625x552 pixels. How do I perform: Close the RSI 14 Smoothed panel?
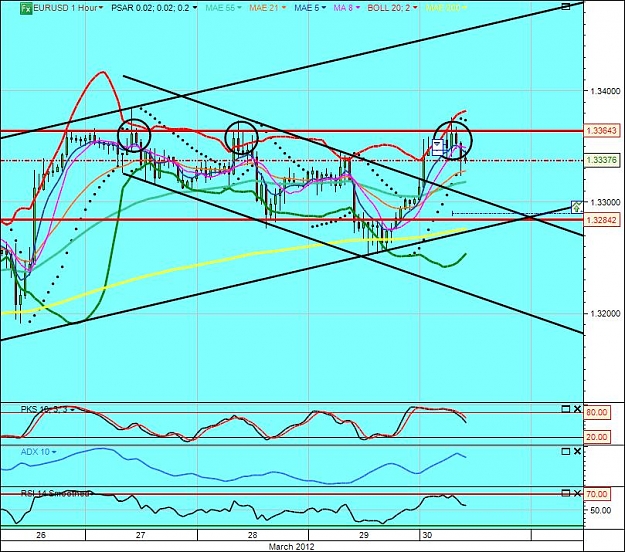coord(577,493)
